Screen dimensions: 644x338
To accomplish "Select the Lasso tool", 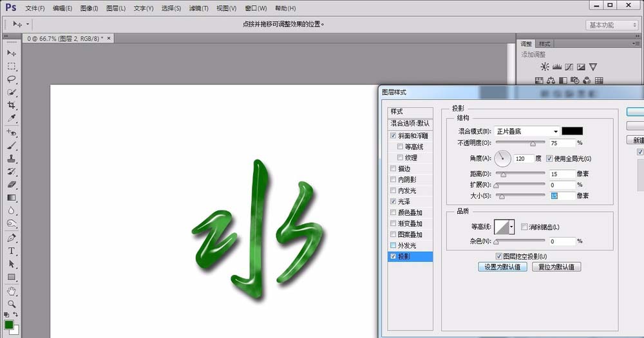I will click(x=12, y=79).
